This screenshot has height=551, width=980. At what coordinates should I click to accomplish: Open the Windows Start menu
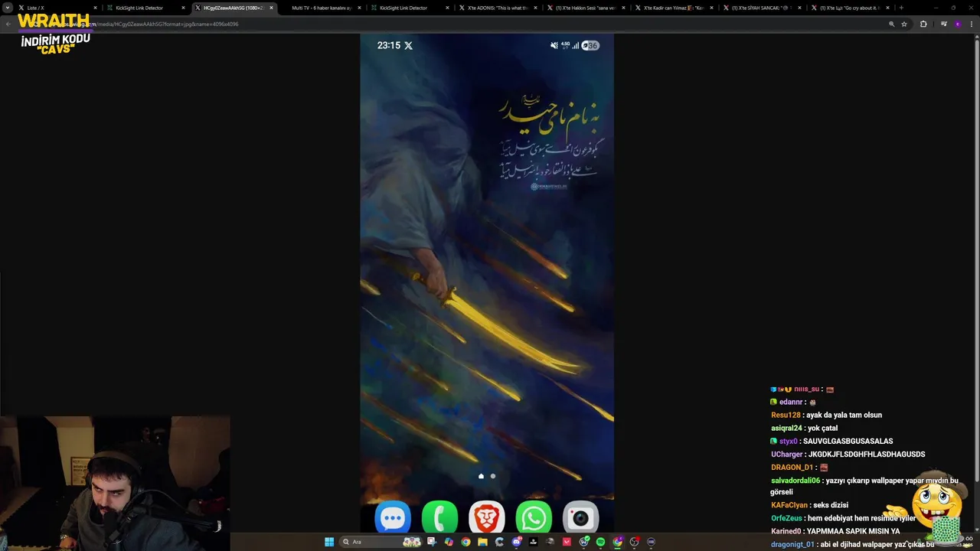(329, 542)
